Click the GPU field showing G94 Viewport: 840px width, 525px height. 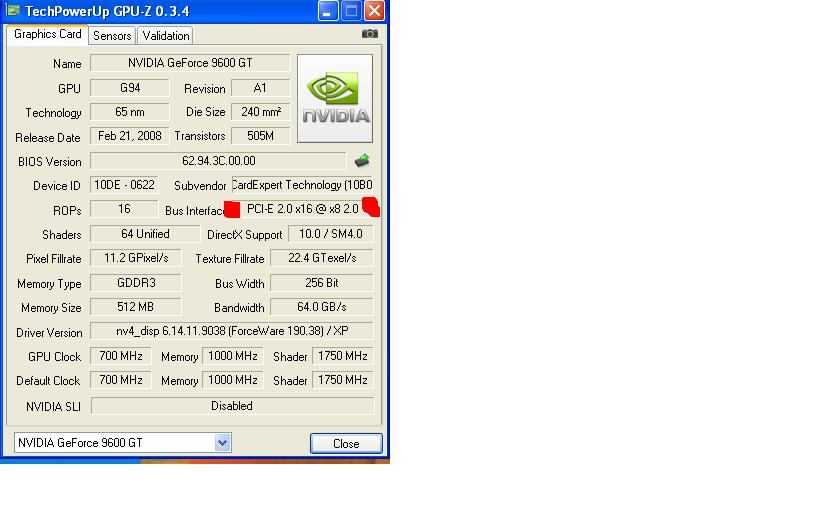[x=130, y=88]
